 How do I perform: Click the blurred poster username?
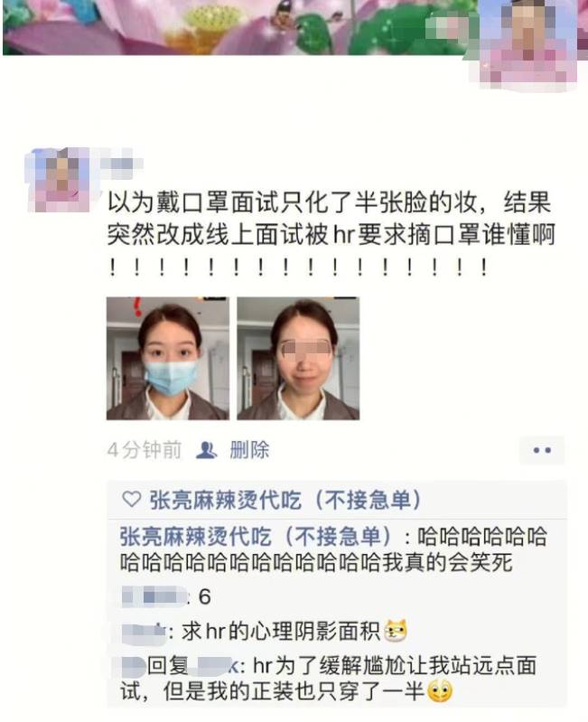point(122,164)
